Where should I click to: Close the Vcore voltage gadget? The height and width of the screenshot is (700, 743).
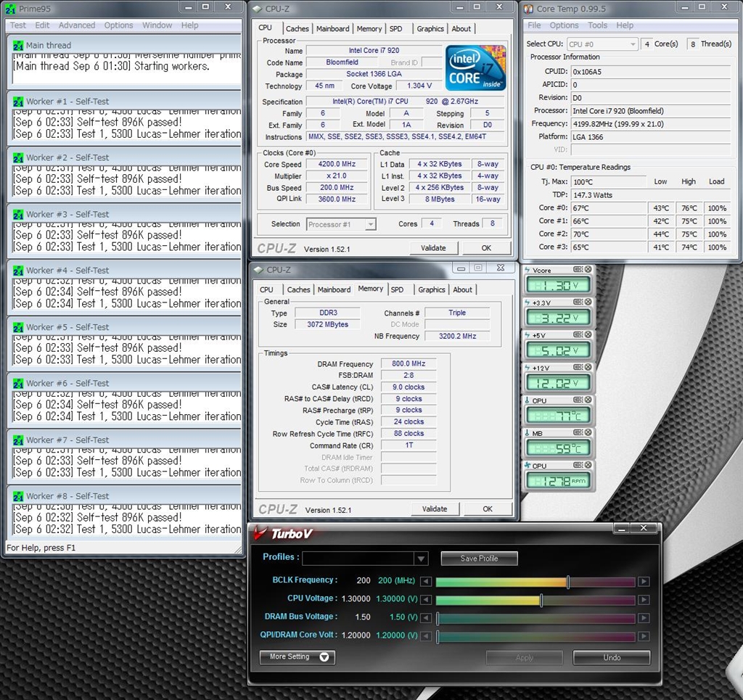pos(588,270)
